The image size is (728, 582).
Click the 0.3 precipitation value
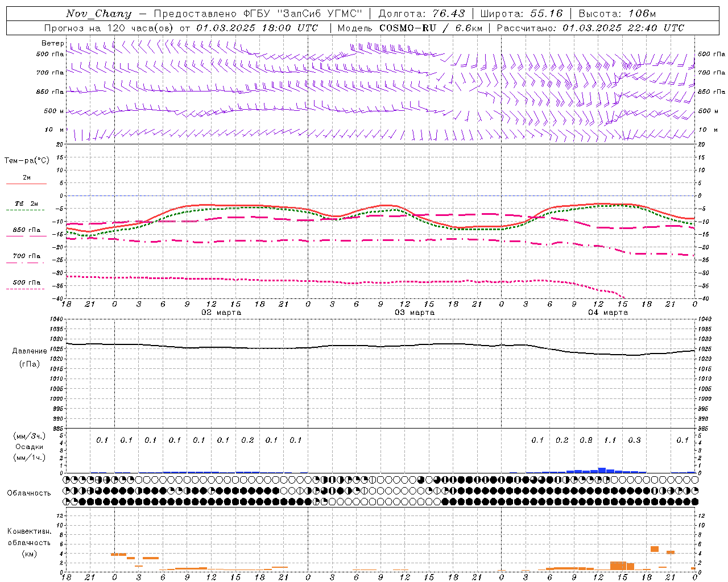634,440
